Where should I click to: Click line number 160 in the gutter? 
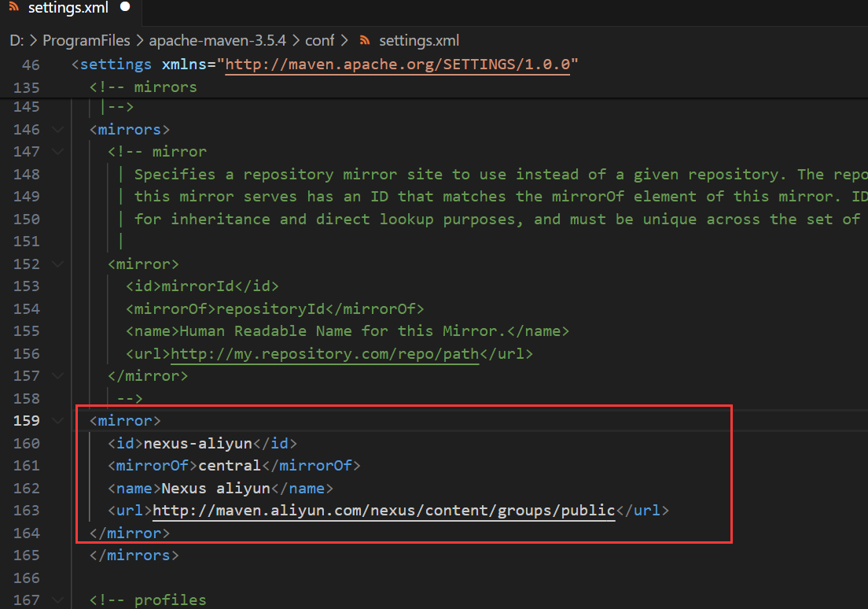[x=26, y=443]
